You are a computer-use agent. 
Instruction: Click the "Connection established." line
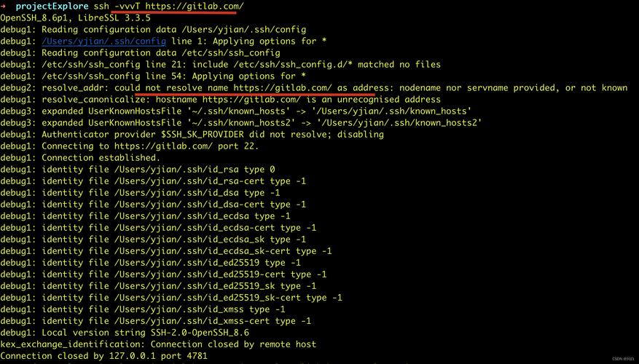[80, 158]
